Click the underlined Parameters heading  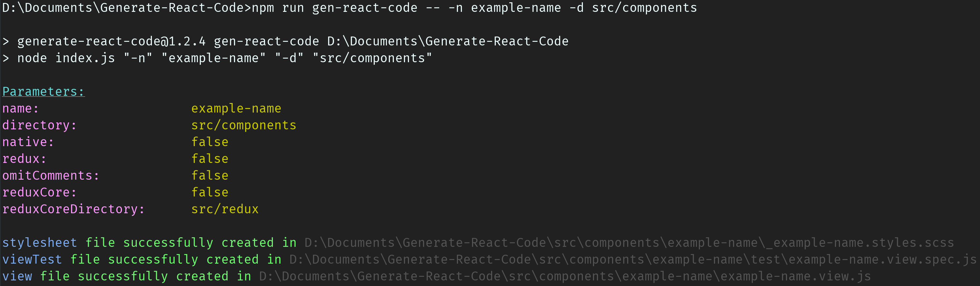[43, 92]
